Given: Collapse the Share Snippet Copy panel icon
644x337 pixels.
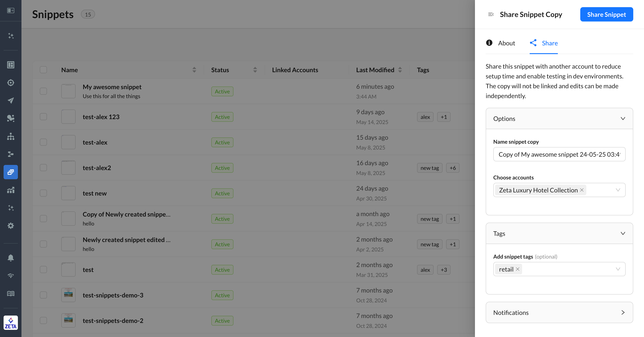Looking at the screenshot, I should click(x=491, y=15).
